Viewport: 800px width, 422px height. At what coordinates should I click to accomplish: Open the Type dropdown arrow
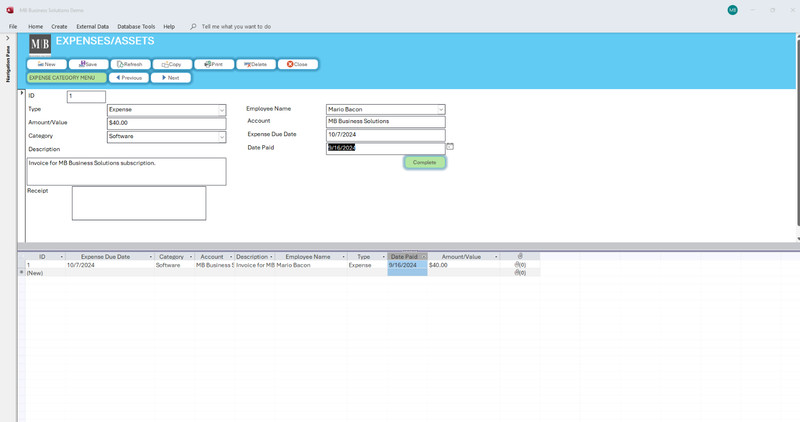(x=221, y=110)
